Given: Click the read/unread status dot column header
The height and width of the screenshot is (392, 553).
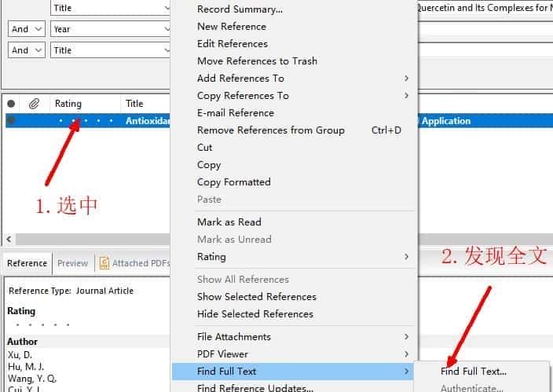Looking at the screenshot, I should coord(11,104).
